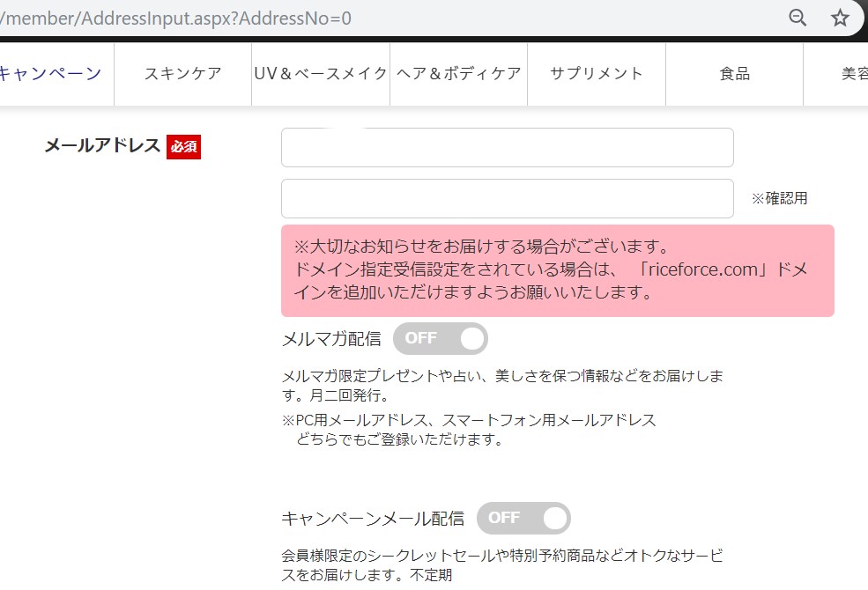This screenshot has width=868, height=590.
Task: Open the スキンケア category tab
Action: coord(182,73)
